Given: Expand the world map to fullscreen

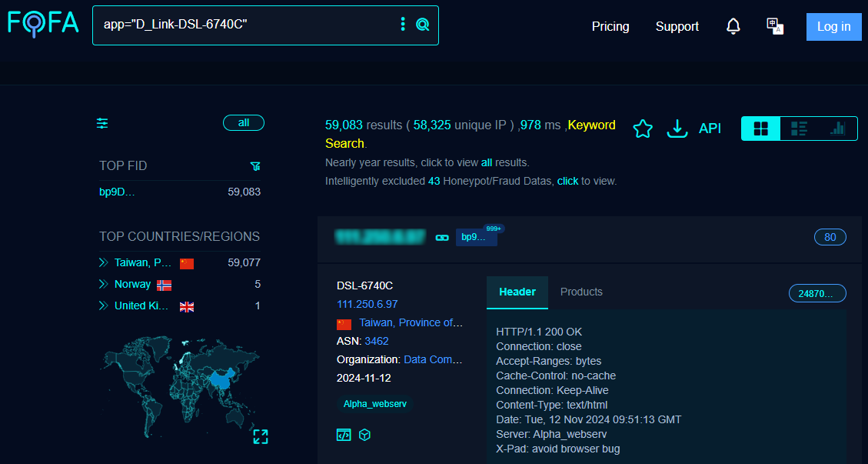Looking at the screenshot, I should [x=261, y=436].
